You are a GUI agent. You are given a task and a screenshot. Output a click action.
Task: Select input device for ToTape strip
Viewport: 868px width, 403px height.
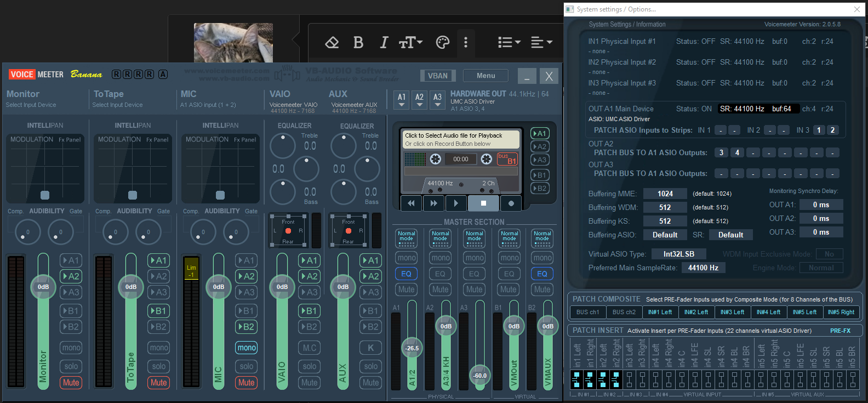coord(117,105)
